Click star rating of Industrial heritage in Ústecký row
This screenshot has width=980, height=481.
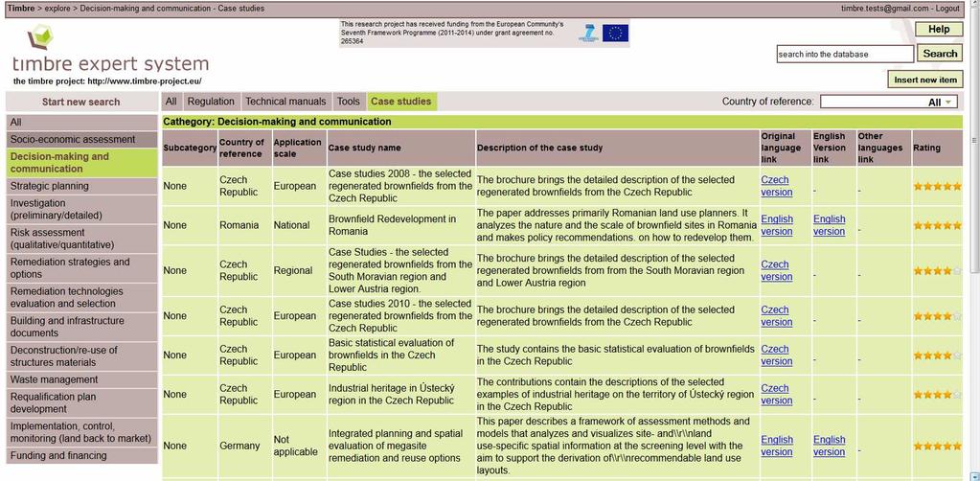[x=937, y=395]
